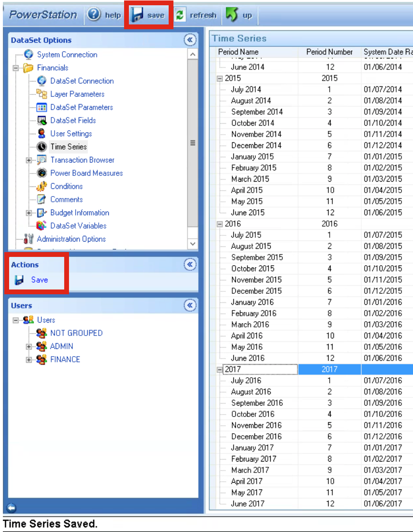
Task: Expand the FINANCE user group
Action: click(x=29, y=359)
